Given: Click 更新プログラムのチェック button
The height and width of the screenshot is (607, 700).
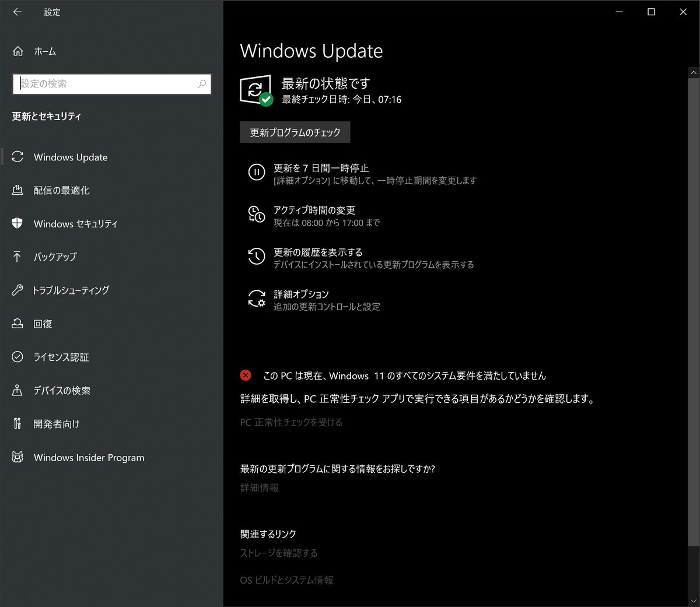Looking at the screenshot, I should pos(295,132).
